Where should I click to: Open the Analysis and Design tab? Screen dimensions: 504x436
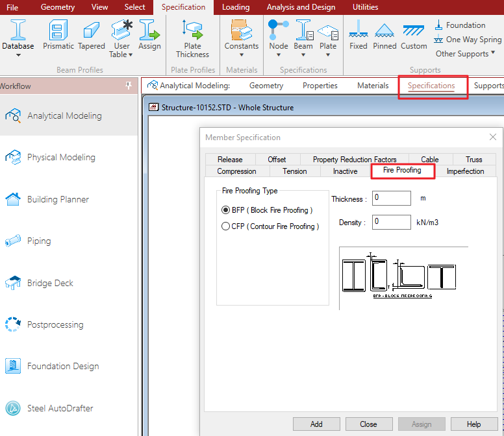(301, 7)
